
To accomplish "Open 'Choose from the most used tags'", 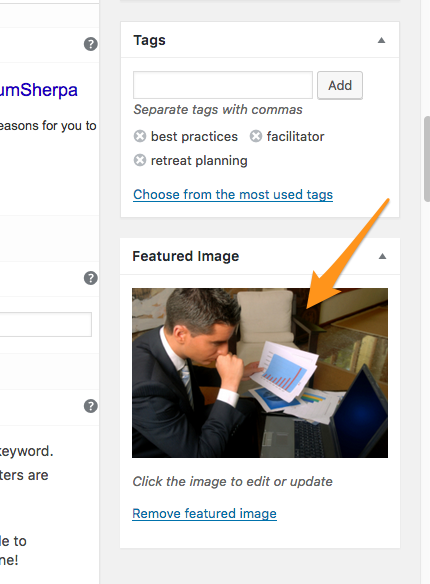I will click(x=233, y=194).
